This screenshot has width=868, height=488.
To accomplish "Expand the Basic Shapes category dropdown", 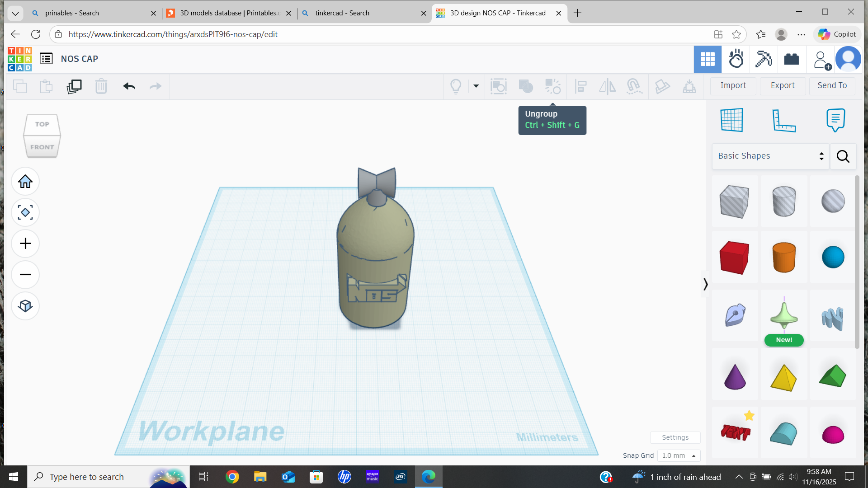I will [x=770, y=156].
